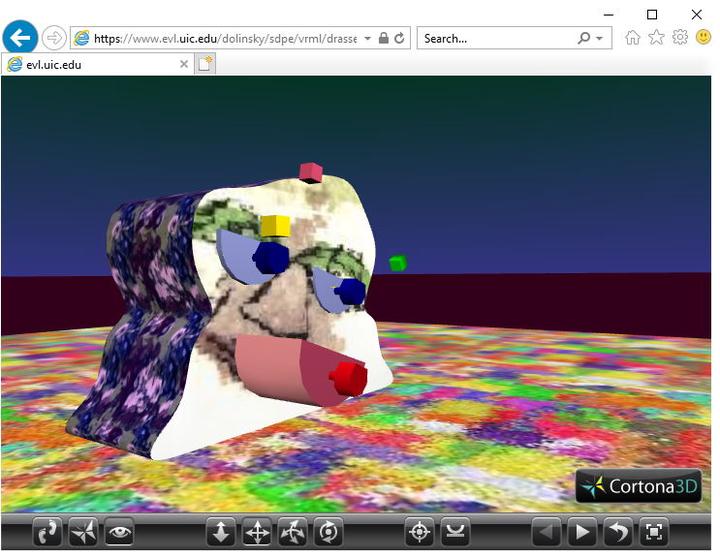Click the Plan up-down arrows tool
This screenshot has height=559, width=720.
pos(221,532)
